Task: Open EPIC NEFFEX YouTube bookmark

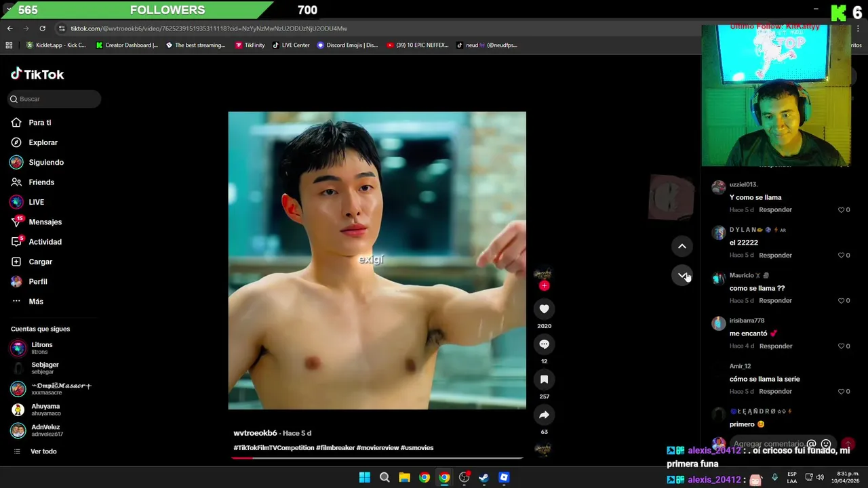Action: pos(418,45)
